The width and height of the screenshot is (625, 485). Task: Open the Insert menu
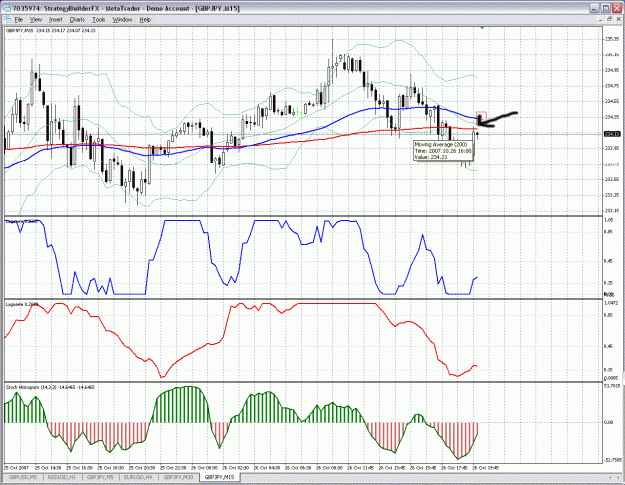pyautogui.click(x=55, y=20)
